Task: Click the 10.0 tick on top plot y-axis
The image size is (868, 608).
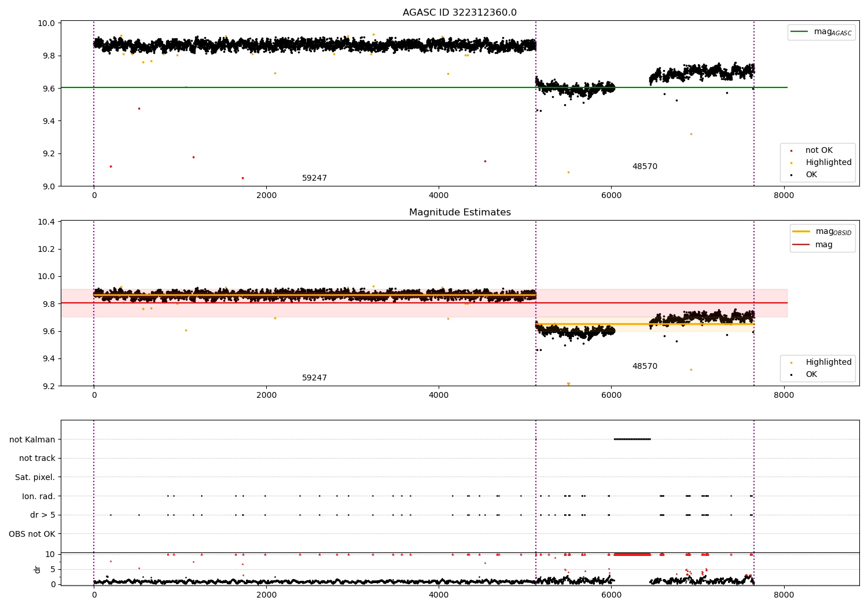Action: (x=46, y=24)
